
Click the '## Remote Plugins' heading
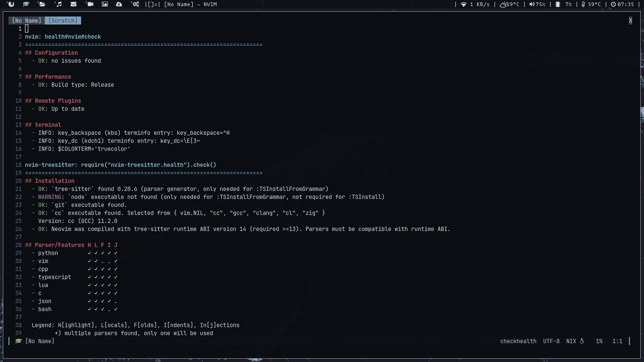pos(53,101)
